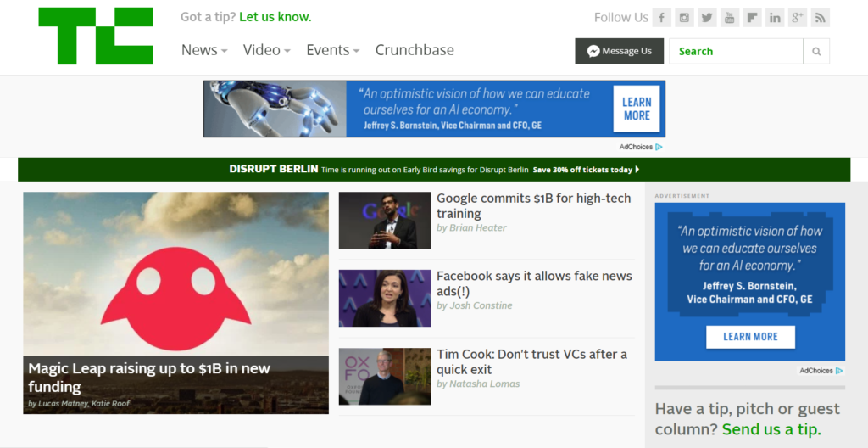Expand the Events menu
Screen dimensions: 868x448
332,50
